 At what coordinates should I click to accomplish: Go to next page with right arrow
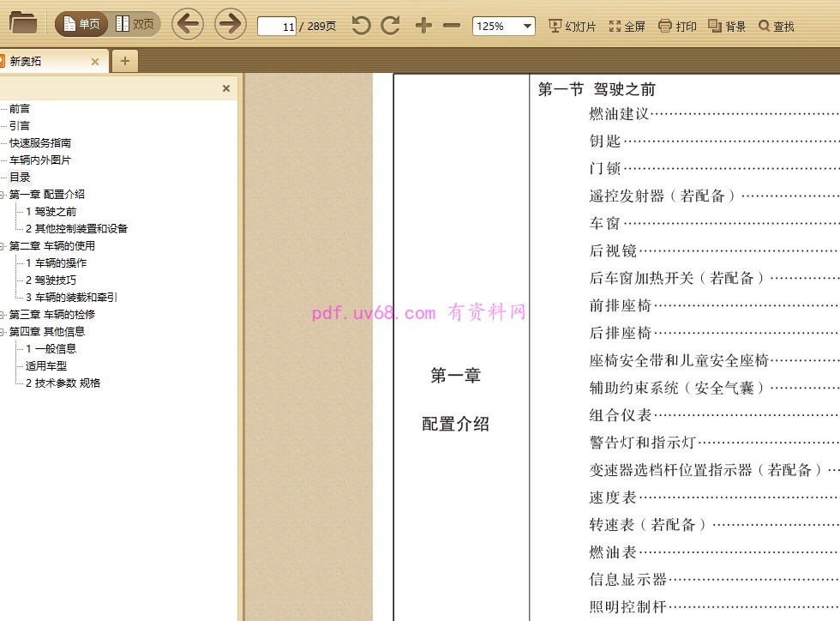230,24
